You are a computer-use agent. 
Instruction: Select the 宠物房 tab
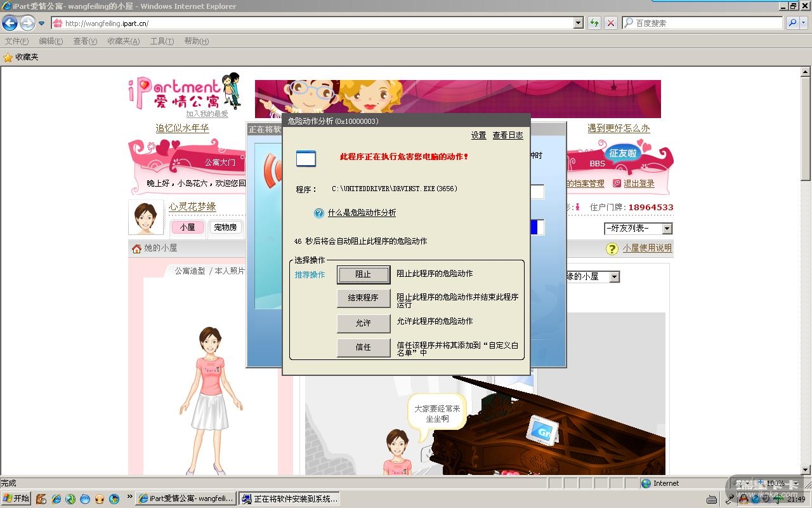point(225,227)
